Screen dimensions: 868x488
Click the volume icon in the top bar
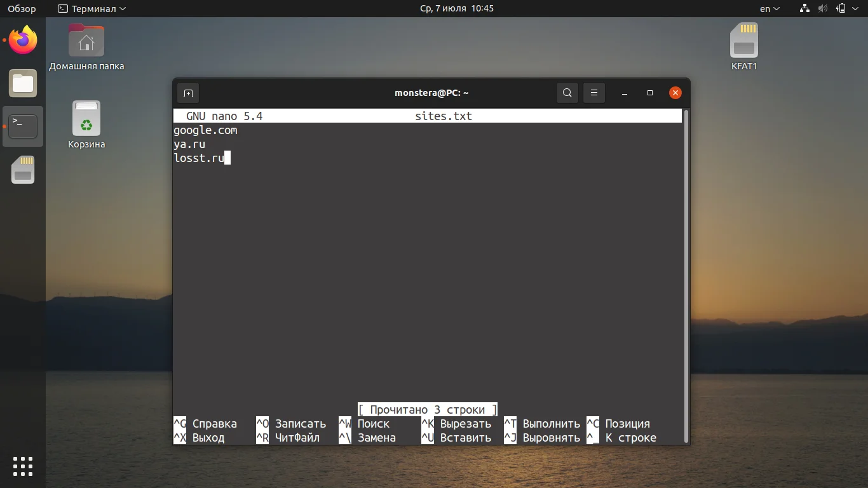coord(823,9)
